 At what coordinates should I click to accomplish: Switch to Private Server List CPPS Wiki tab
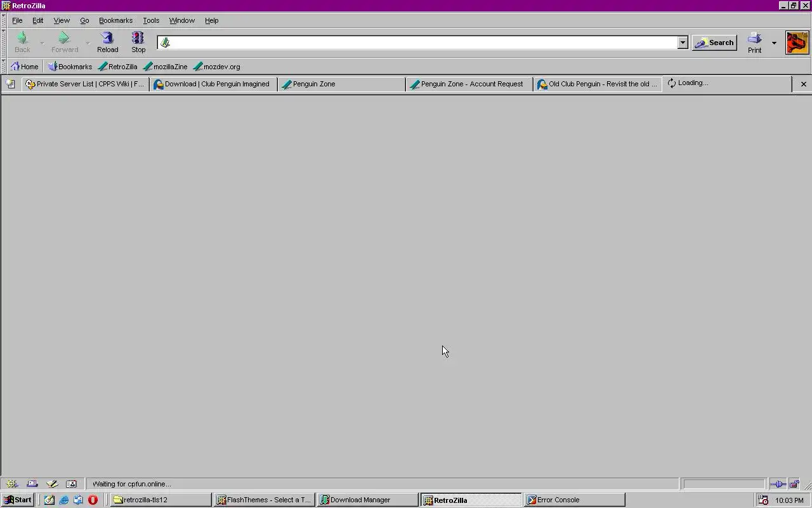85,84
